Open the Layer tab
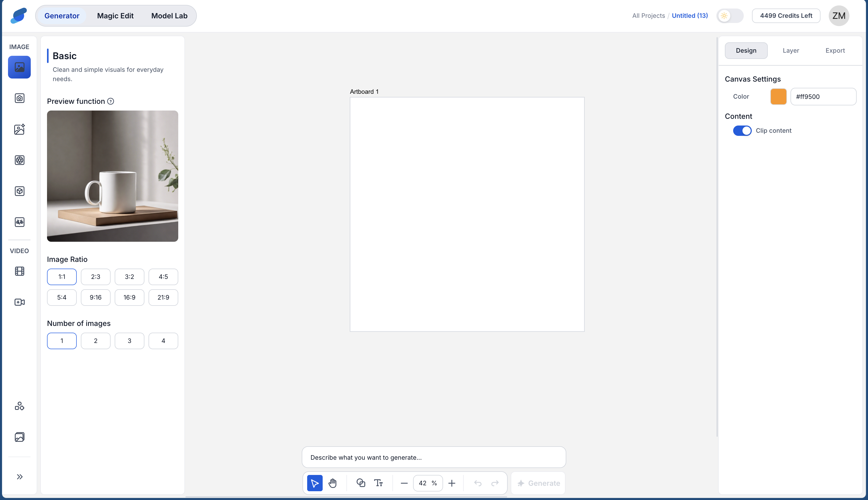The image size is (868, 500). (791, 50)
